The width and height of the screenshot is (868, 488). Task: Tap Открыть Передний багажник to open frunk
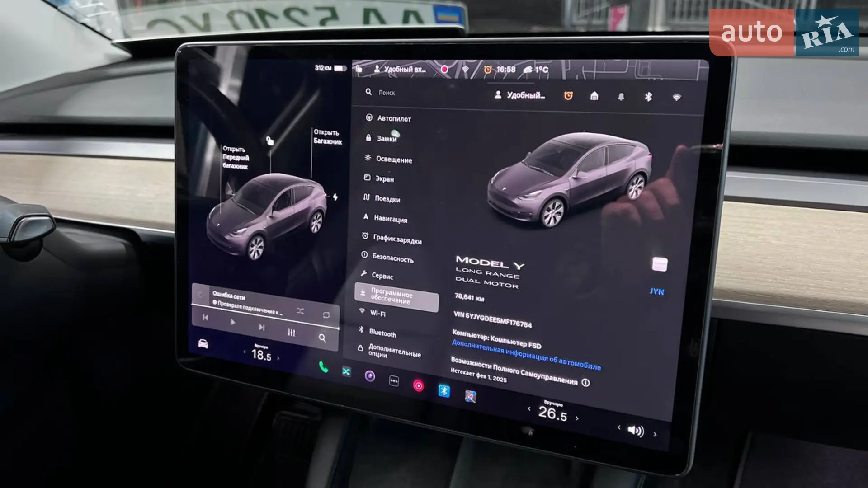coord(236,157)
